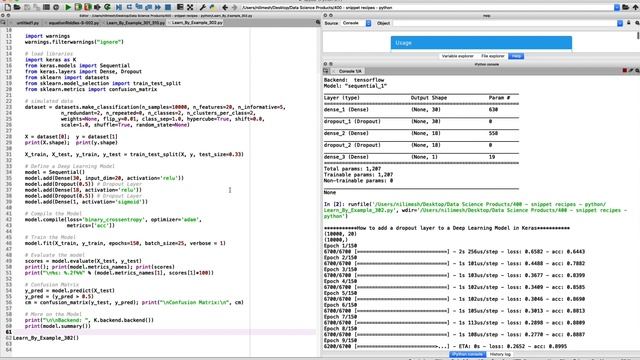640x360 pixels.
Task: Maximize current pane toolbar icon
Action: (180, 7)
